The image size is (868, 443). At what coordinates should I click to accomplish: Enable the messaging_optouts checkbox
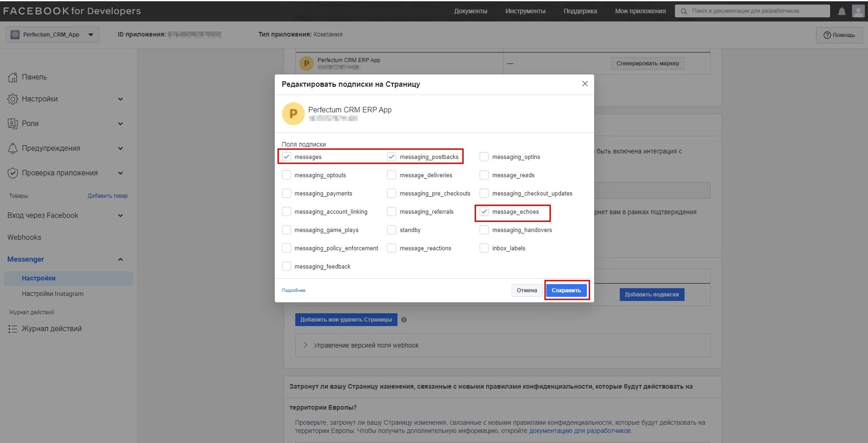click(x=287, y=175)
